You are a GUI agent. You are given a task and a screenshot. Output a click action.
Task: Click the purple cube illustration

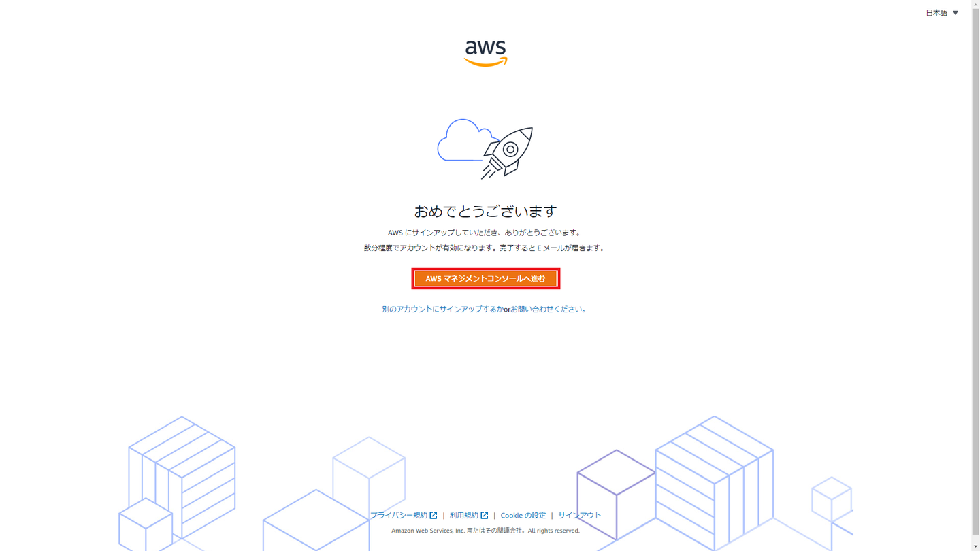pyautogui.click(x=616, y=495)
